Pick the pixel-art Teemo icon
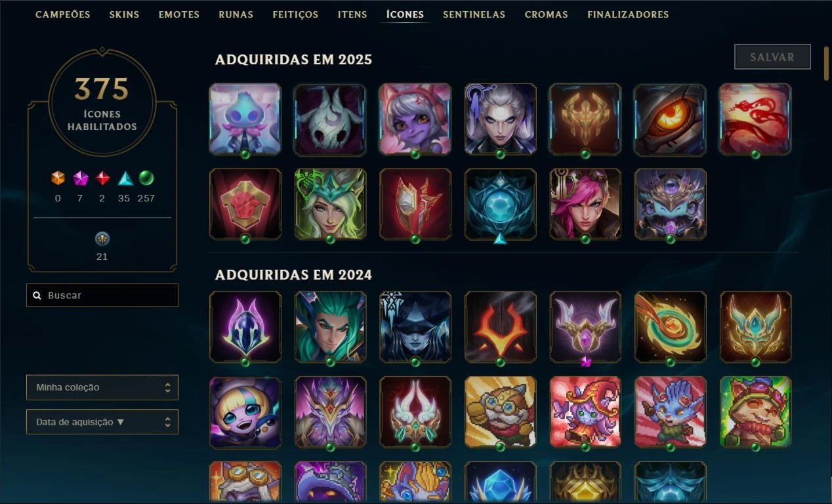832x504 pixels. click(755, 412)
